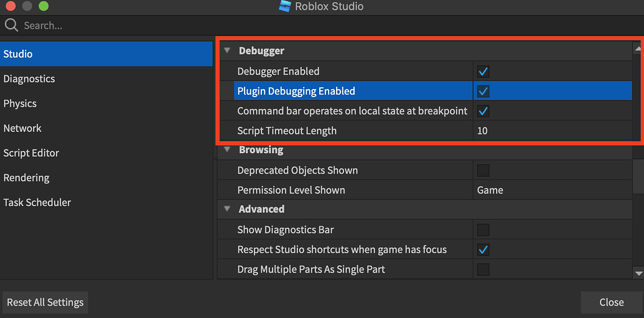Select the Script Timeout Length label
644x318 pixels.
287,131
